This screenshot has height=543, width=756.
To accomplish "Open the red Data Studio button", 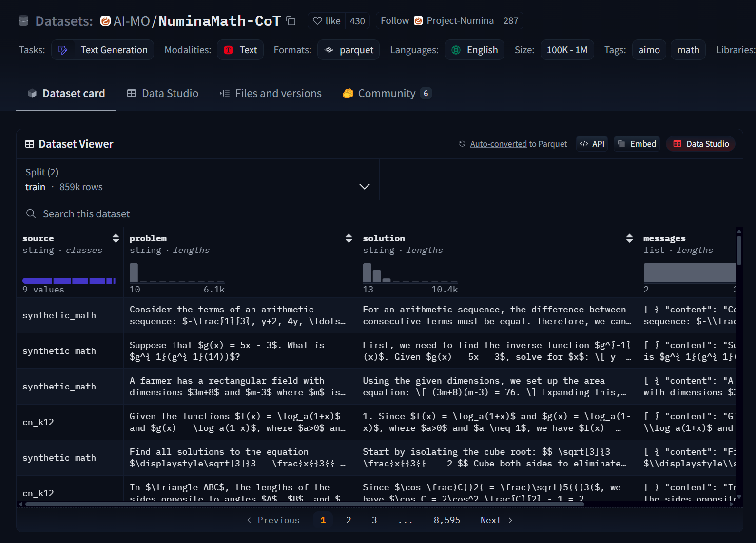I will (x=700, y=144).
